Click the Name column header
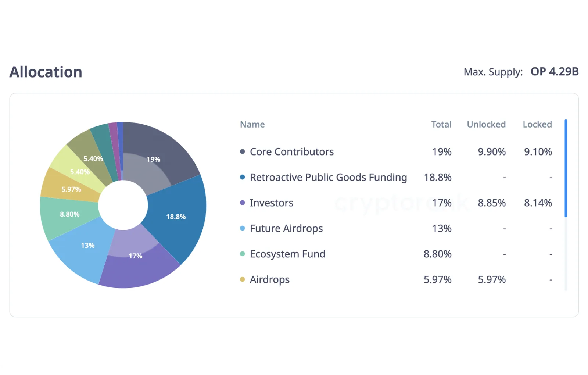This screenshot has height=375, width=588. 252,124
